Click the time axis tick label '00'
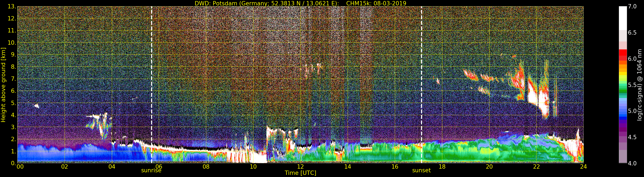Viewport: 644px width, 177px height. click(x=20, y=167)
